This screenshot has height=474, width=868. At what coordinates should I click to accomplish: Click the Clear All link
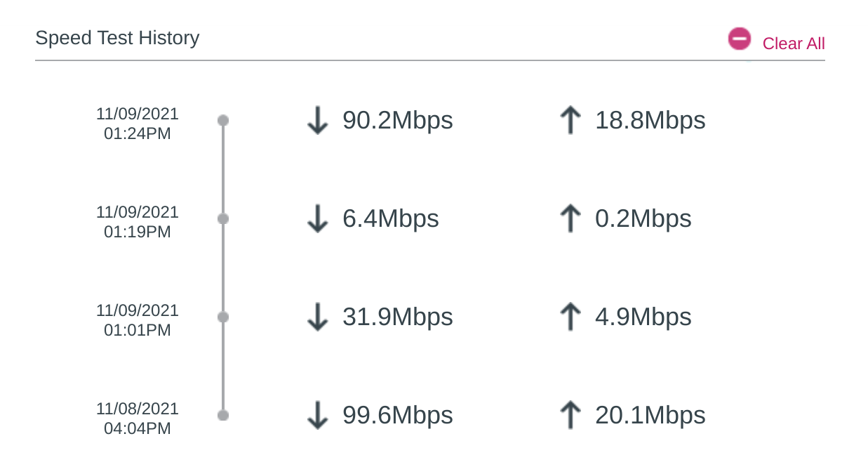pos(794,44)
